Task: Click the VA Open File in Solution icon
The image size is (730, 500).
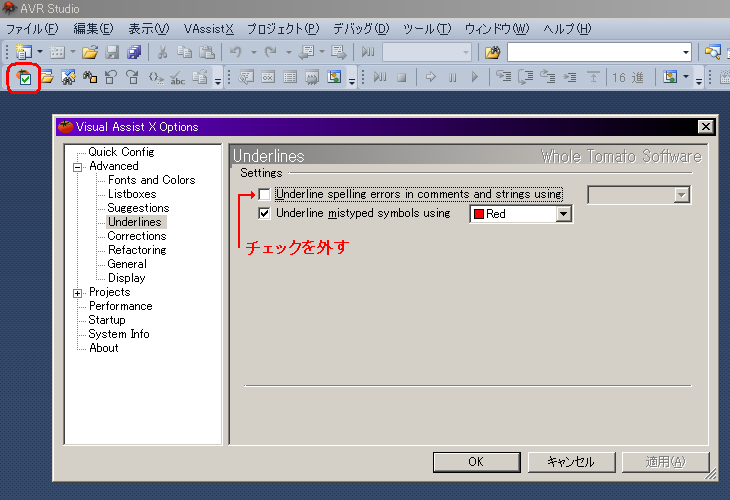Action: [x=47, y=77]
